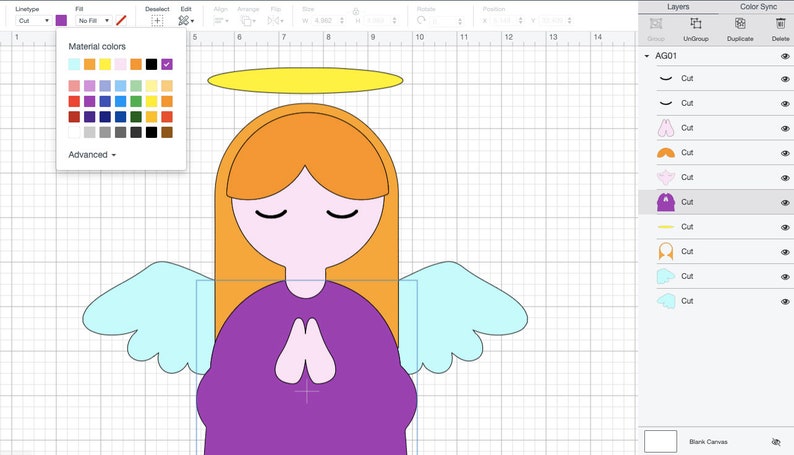794x455 pixels.
Task: Hide the purple dress layer
Action: [785, 203]
